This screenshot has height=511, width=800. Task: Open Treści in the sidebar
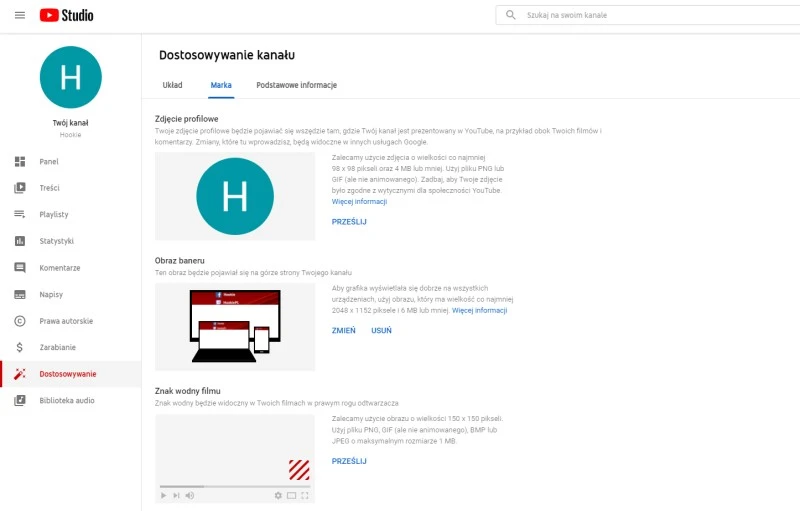tap(49, 188)
